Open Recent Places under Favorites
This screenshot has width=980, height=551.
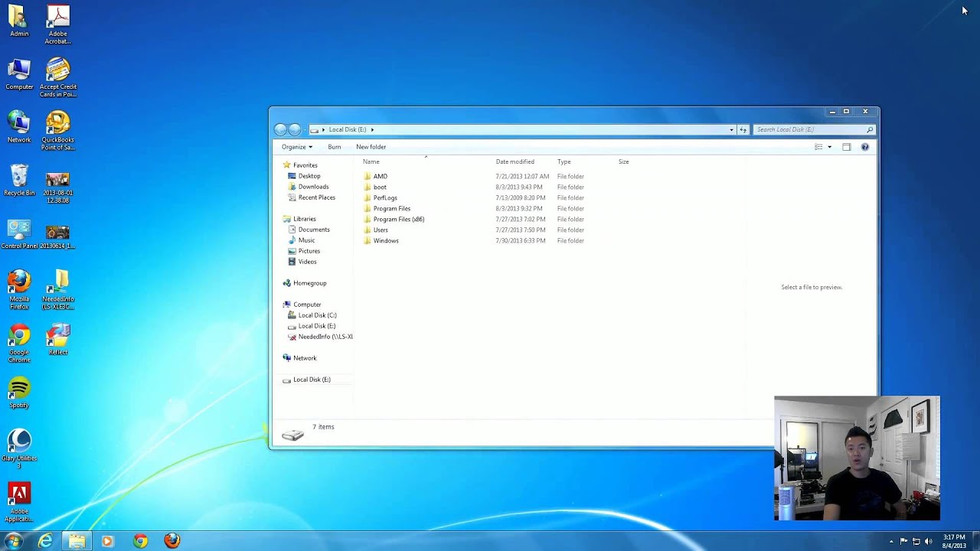coord(316,197)
